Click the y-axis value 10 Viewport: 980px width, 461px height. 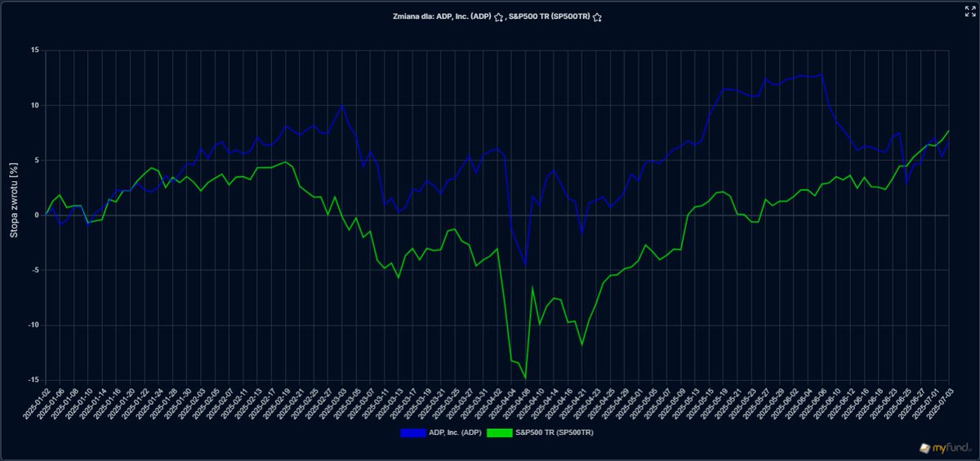(x=35, y=105)
